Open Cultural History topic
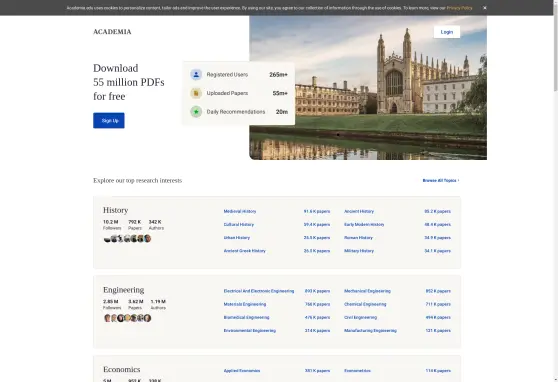Screen dimensions: 558x382 point(239,225)
